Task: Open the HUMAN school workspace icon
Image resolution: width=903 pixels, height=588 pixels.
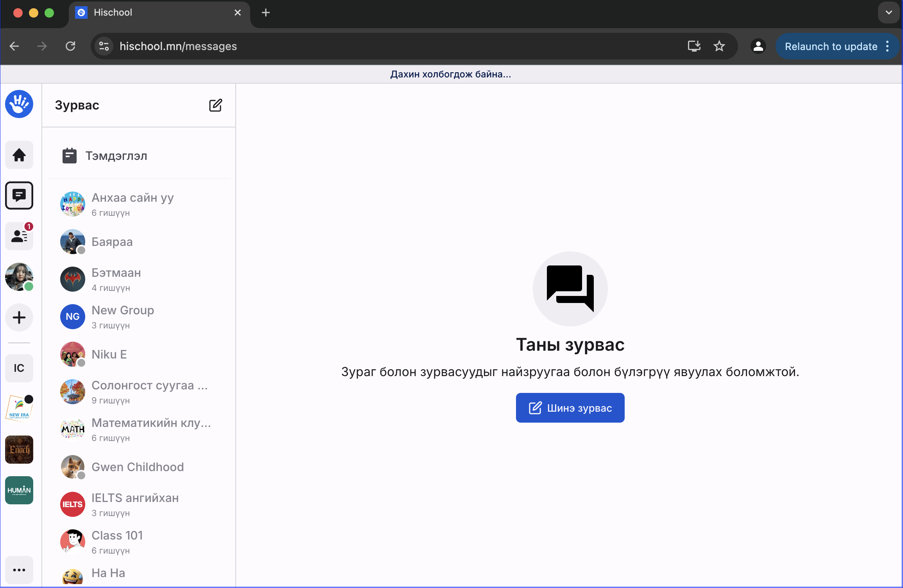Action: (19, 490)
